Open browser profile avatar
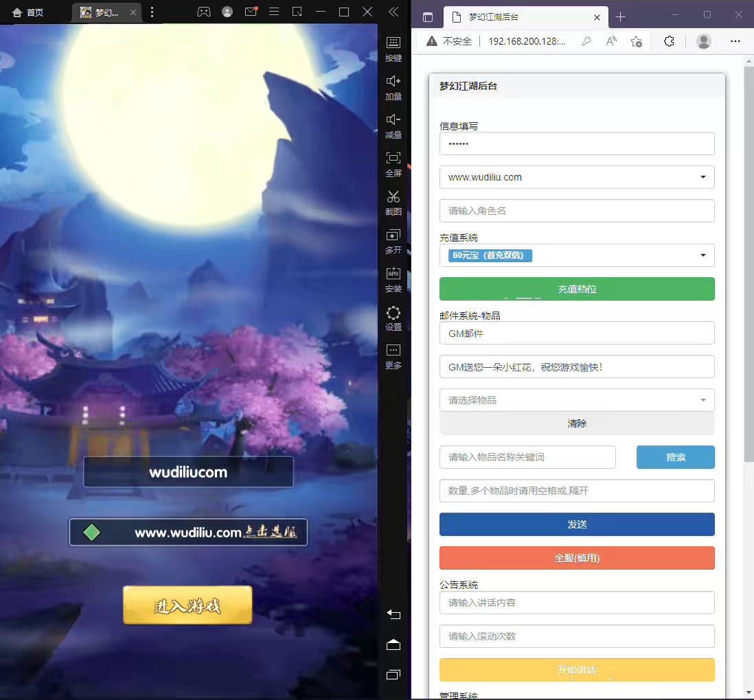 703,41
